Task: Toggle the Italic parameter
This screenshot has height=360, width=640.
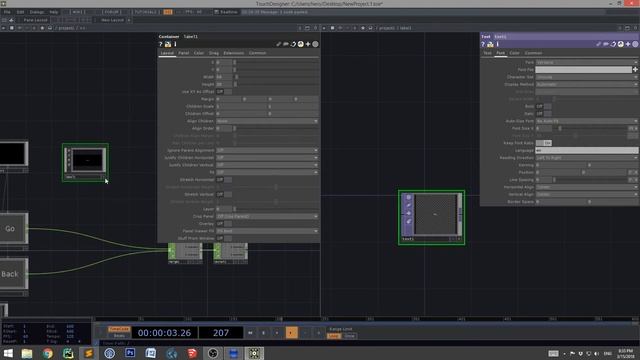Action: [x=544, y=113]
